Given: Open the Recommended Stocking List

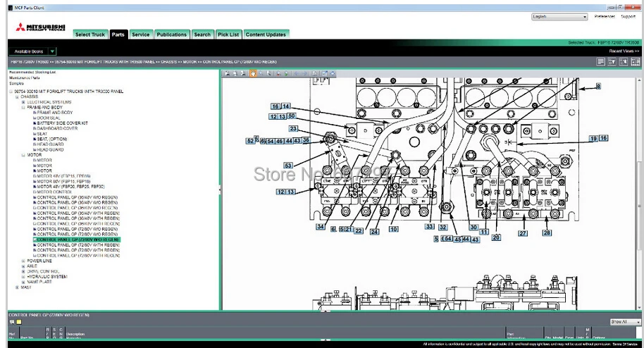Looking at the screenshot, I should (x=32, y=73).
